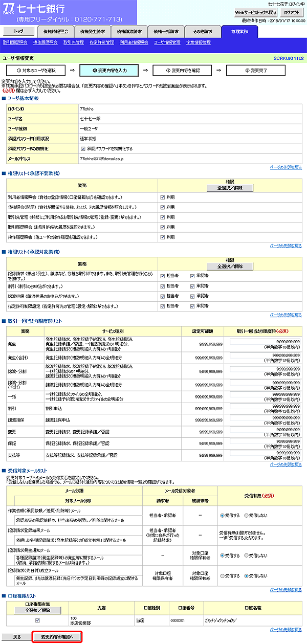Image resolution: width=307 pixels, height=644 pixels.
Task: Open the 債権発生請求 tab
Action: click(x=93, y=31)
